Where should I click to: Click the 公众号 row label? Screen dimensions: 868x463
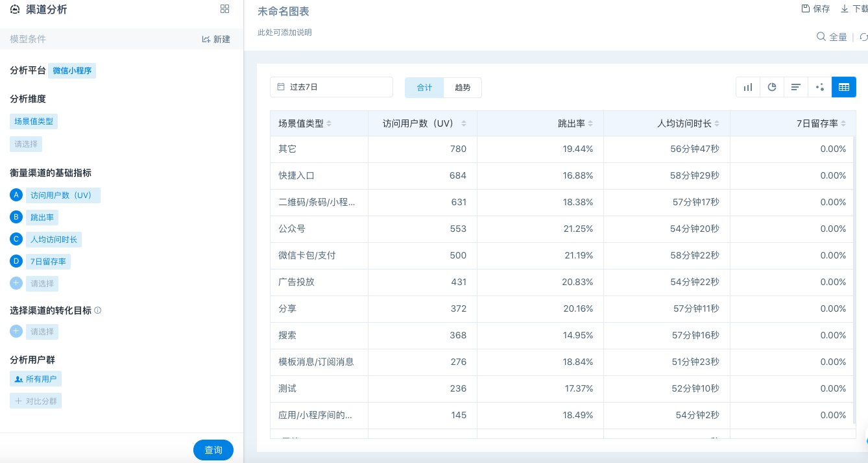[292, 229]
